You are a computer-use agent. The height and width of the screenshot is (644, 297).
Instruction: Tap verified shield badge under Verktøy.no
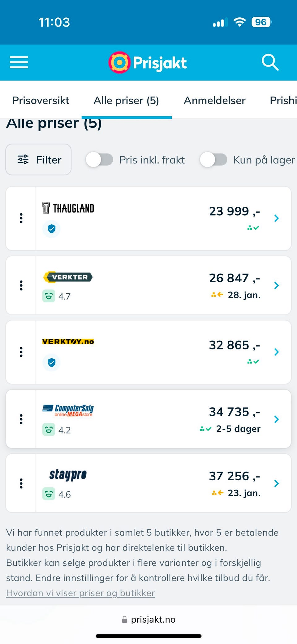51,362
